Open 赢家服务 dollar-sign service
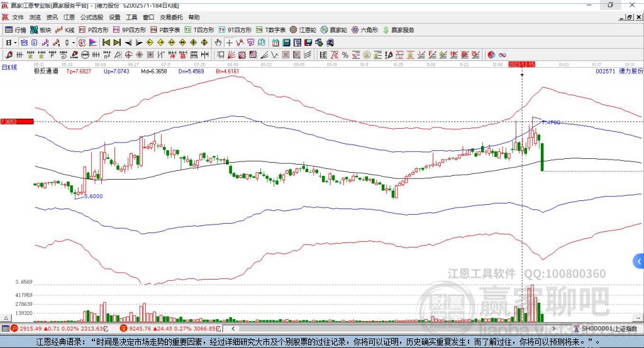 (x=398, y=30)
